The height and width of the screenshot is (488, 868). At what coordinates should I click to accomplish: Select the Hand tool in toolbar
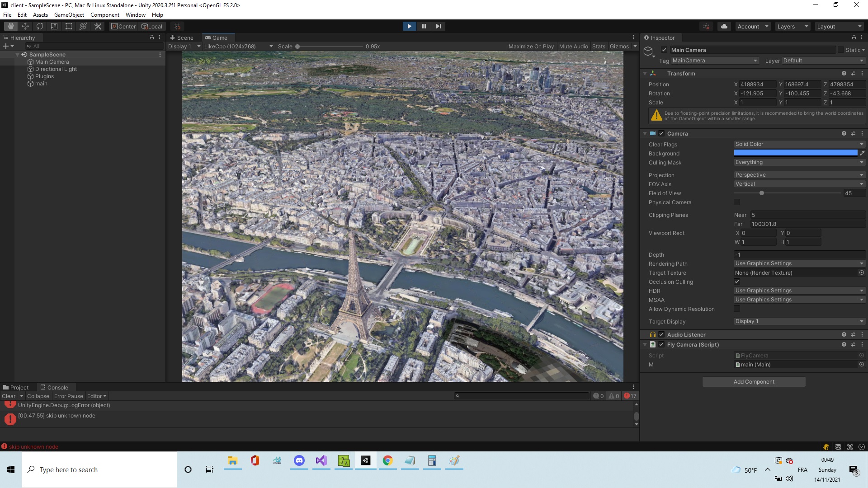click(10, 26)
